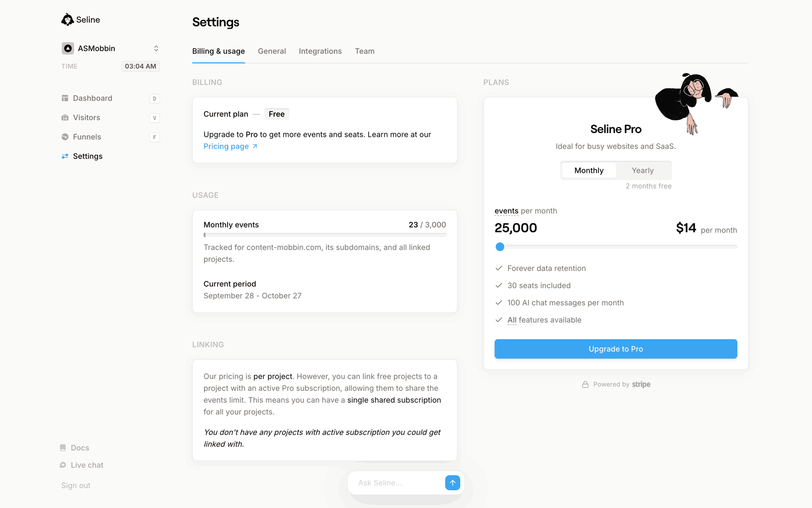Screen dimensions: 812x508
Task: Click the Live chat bubble icon
Action: [x=63, y=465]
